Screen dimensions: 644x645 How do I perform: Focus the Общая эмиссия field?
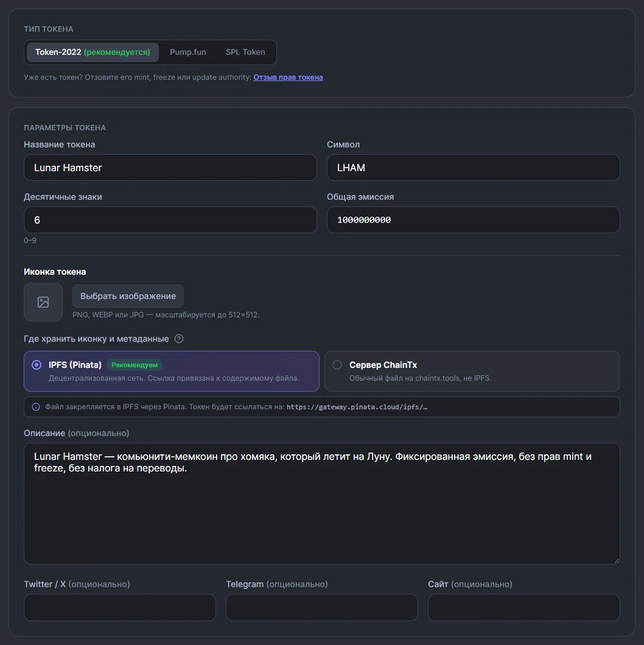(x=473, y=220)
